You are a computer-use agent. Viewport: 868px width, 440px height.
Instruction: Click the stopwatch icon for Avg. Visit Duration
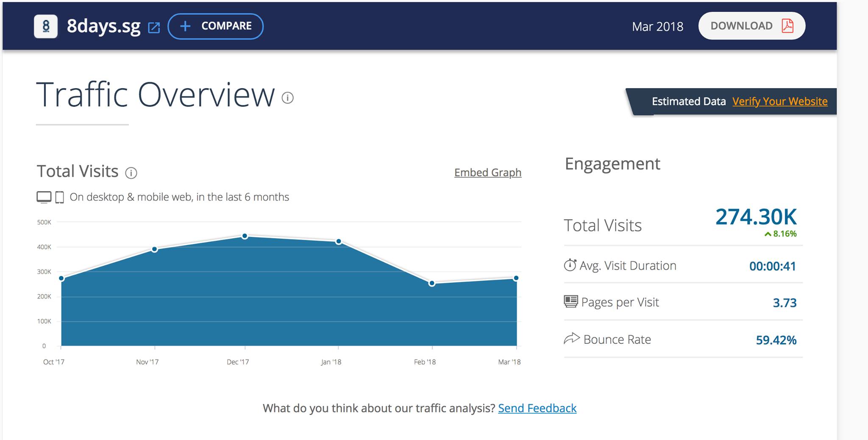coord(570,265)
